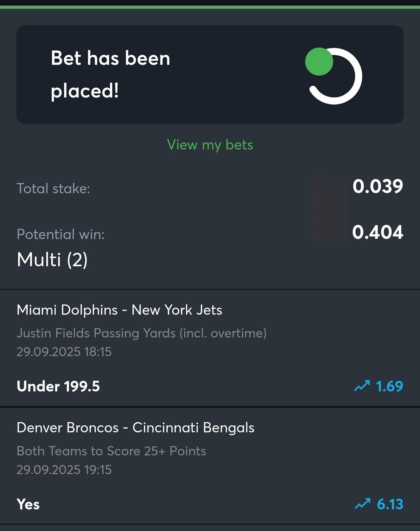The image size is (420, 531).
Task: Click the potential win amount 0.404
Action: pos(378,232)
